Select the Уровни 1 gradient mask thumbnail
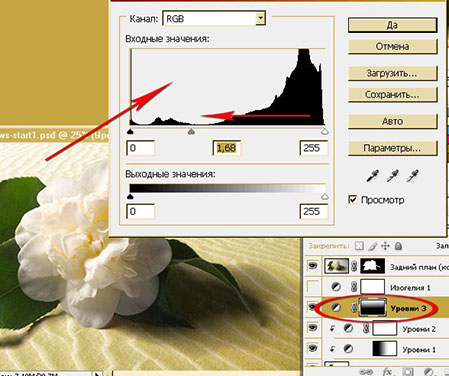Screen dimensions: 449x376 click(x=385, y=349)
